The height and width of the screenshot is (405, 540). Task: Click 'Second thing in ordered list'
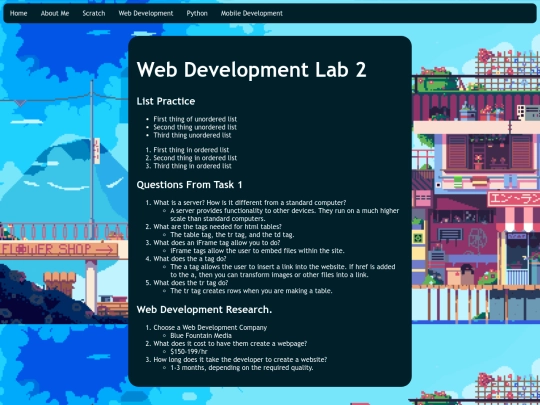click(x=195, y=158)
